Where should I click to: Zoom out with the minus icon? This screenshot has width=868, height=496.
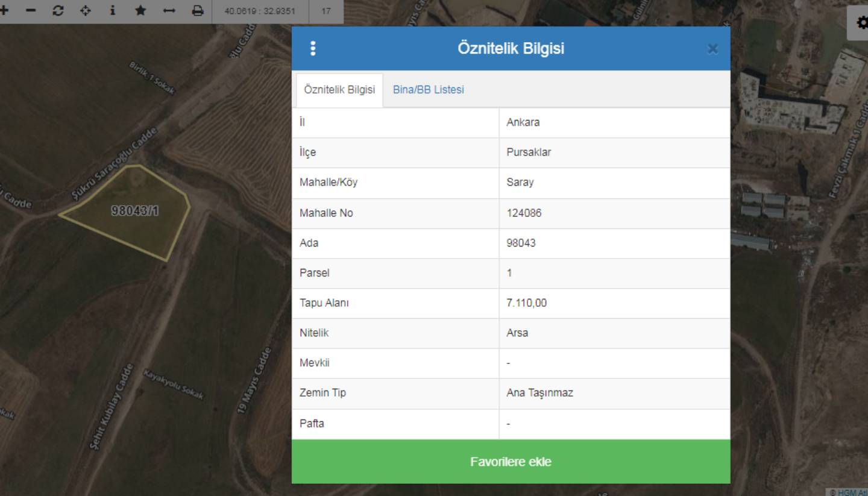(31, 11)
